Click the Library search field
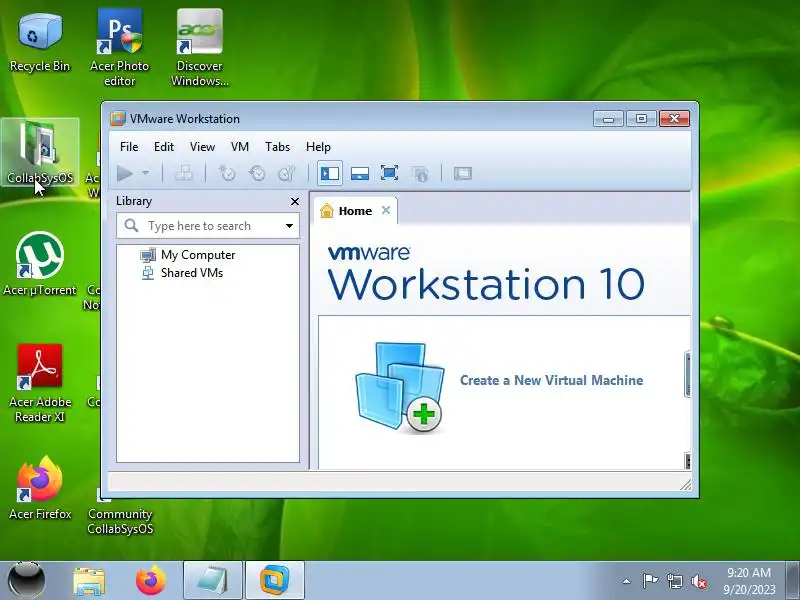The image size is (800, 600). 208,226
